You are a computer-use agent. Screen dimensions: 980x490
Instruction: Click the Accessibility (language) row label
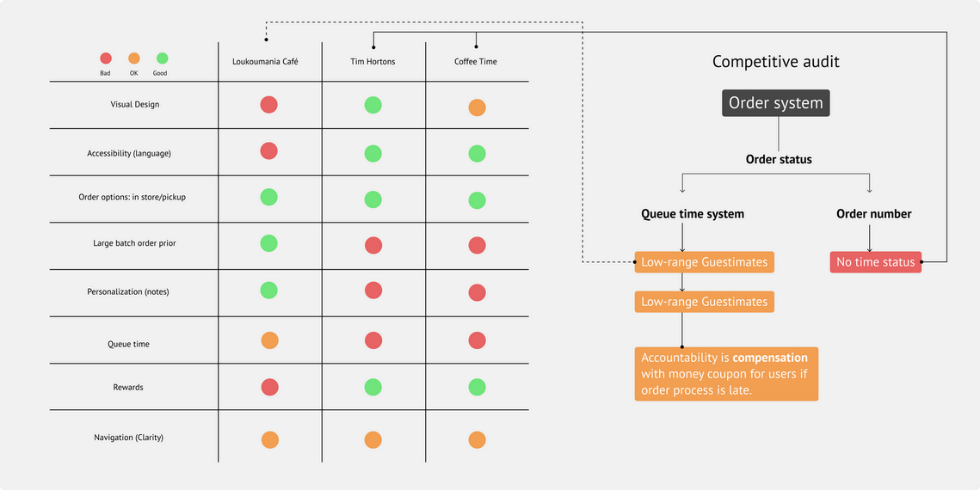(x=129, y=153)
